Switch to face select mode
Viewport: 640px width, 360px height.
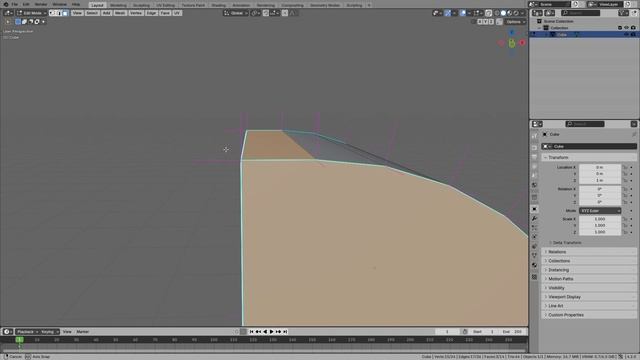pos(65,13)
